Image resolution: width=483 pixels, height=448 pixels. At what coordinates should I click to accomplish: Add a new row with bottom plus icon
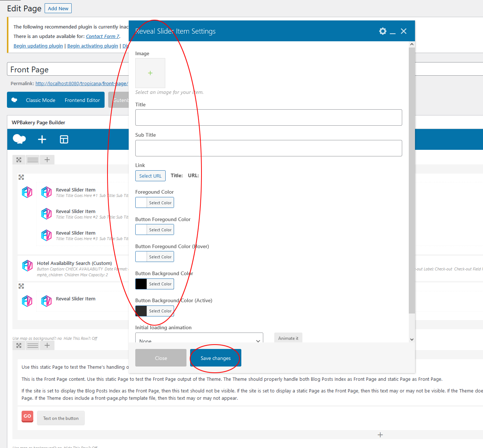coord(380,434)
